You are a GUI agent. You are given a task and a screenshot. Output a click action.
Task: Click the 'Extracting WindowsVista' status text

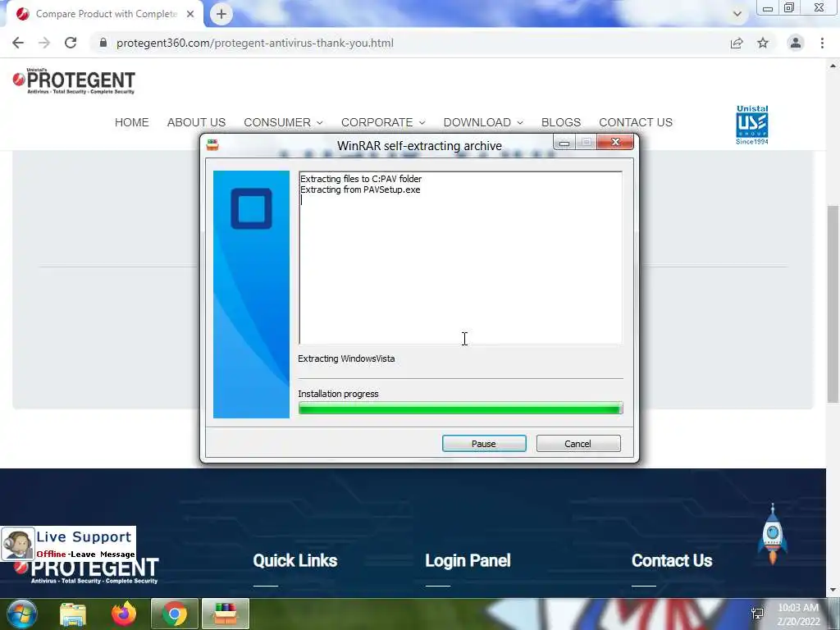pos(346,358)
